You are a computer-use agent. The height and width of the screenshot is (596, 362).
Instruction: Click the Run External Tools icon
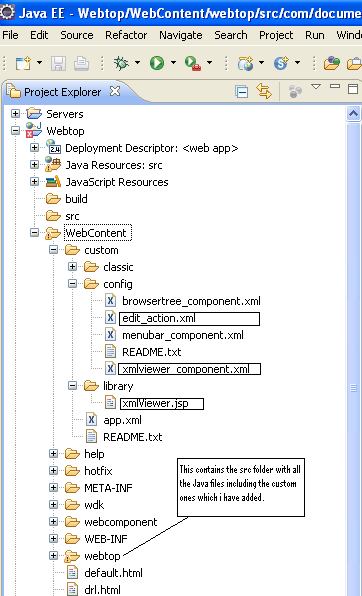click(x=193, y=63)
